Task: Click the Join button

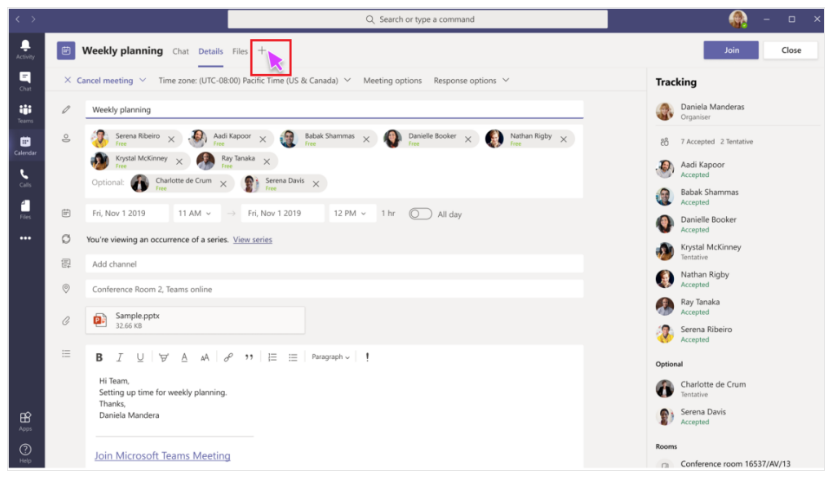Action: point(731,50)
